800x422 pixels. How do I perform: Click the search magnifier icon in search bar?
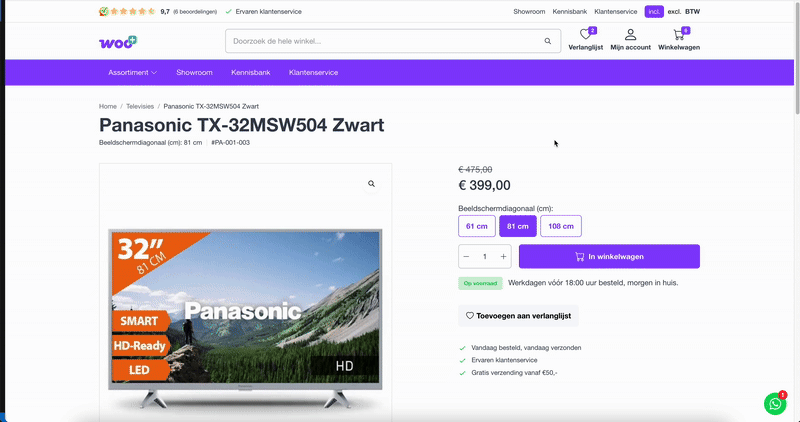click(547, 41)
